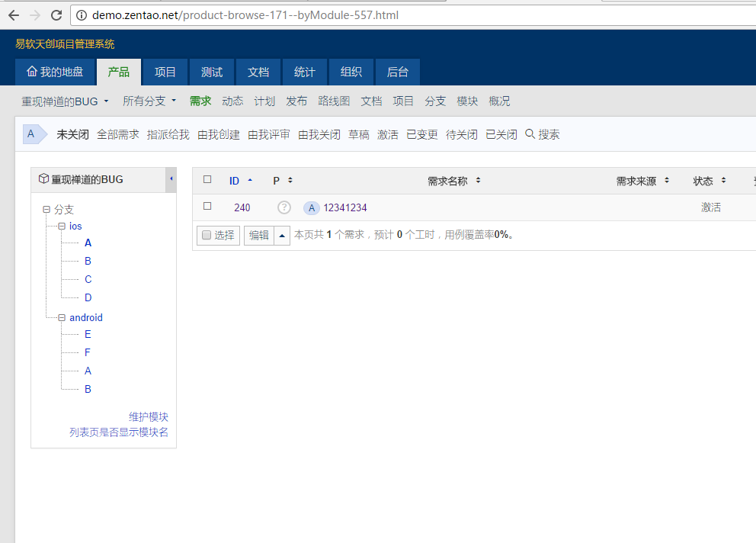Sort by ID column arrow

click(250, 181)
